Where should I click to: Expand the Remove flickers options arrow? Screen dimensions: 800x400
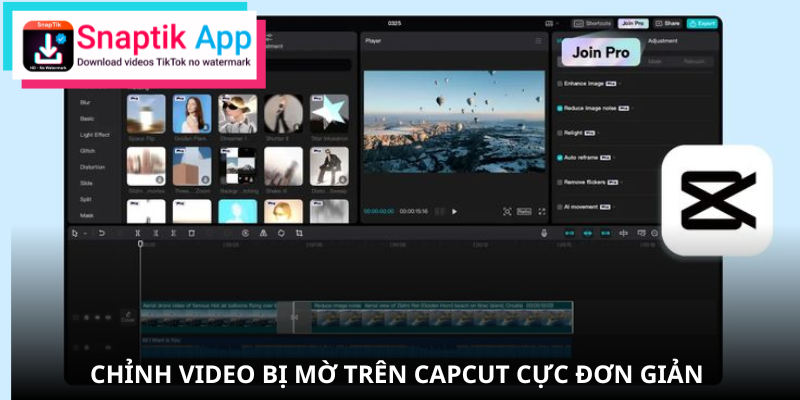click(x=621, y=182)
